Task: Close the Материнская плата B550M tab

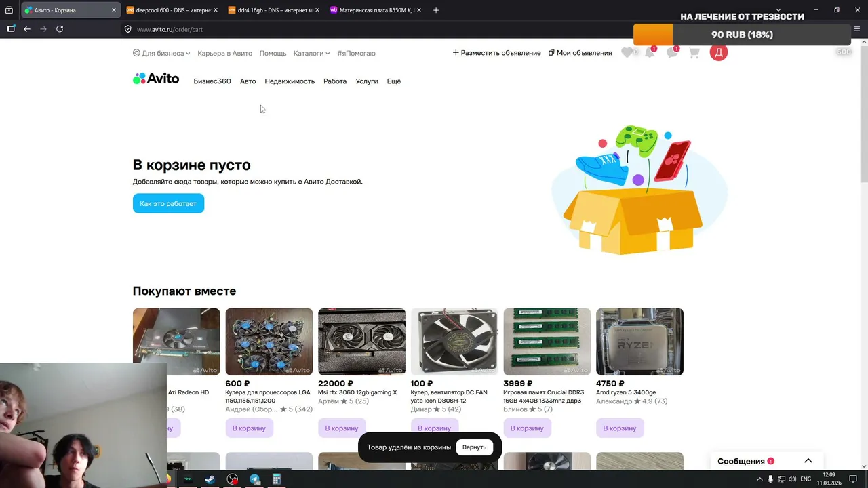Action: click(x=419, y=10)
